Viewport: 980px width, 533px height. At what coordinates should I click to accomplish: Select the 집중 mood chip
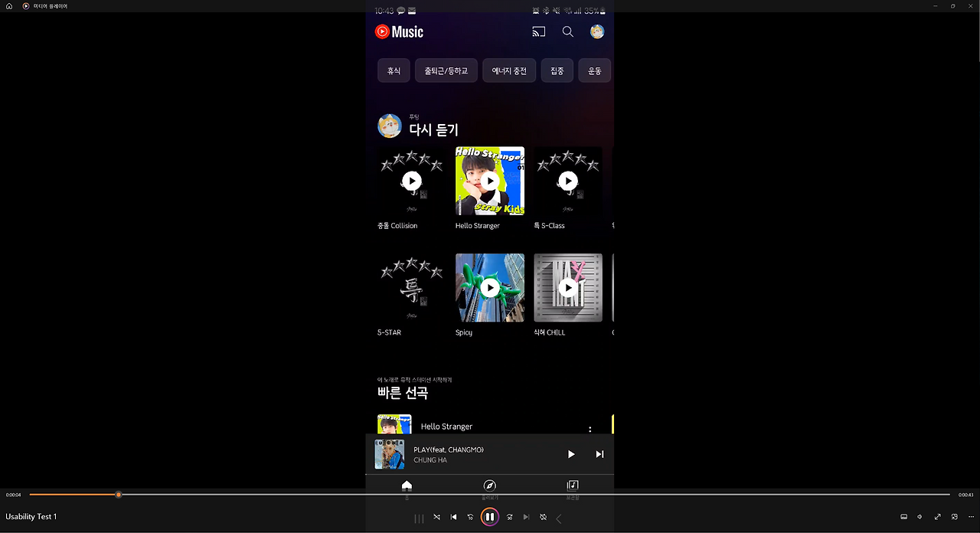pos(557,70)
